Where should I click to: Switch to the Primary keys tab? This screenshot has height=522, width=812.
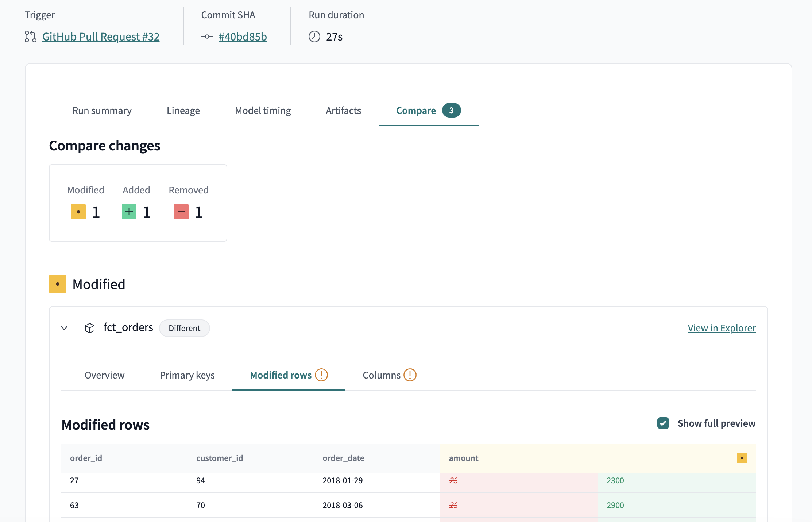coord(187,375)
